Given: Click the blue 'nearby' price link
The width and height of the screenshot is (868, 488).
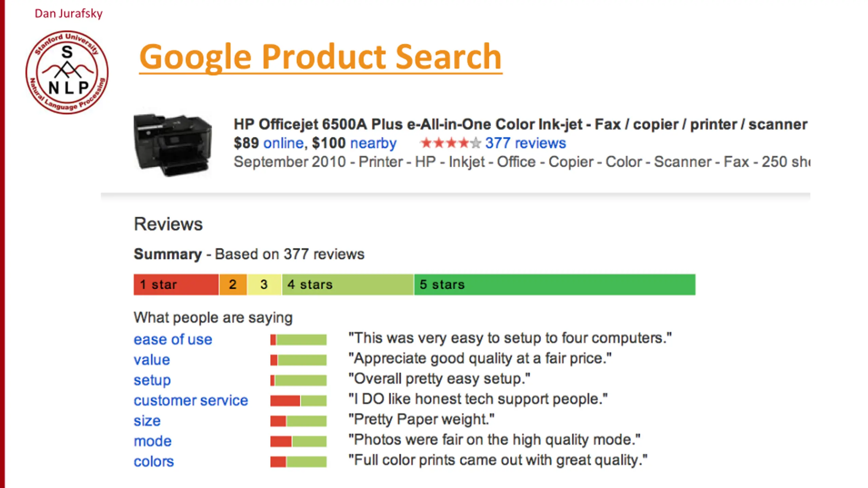Looking at the screenshot, I should (x=373, y=144).
